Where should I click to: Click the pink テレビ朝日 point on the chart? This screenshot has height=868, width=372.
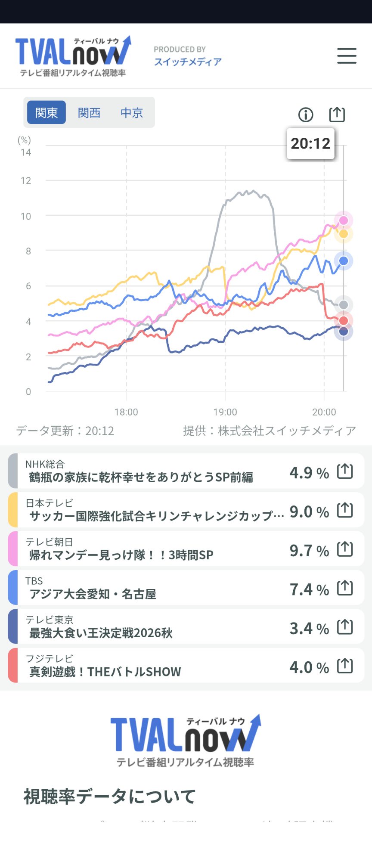coord(344,220)
